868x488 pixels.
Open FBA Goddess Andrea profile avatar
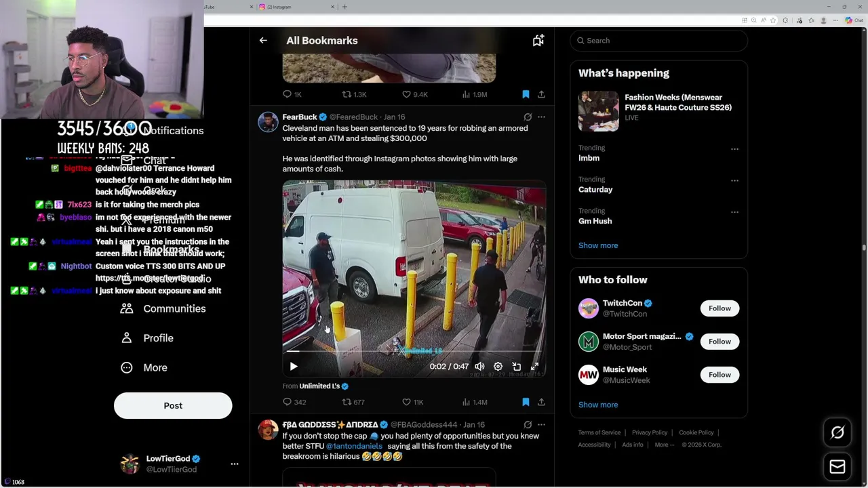pyautogui.click(x=268, y=430)
